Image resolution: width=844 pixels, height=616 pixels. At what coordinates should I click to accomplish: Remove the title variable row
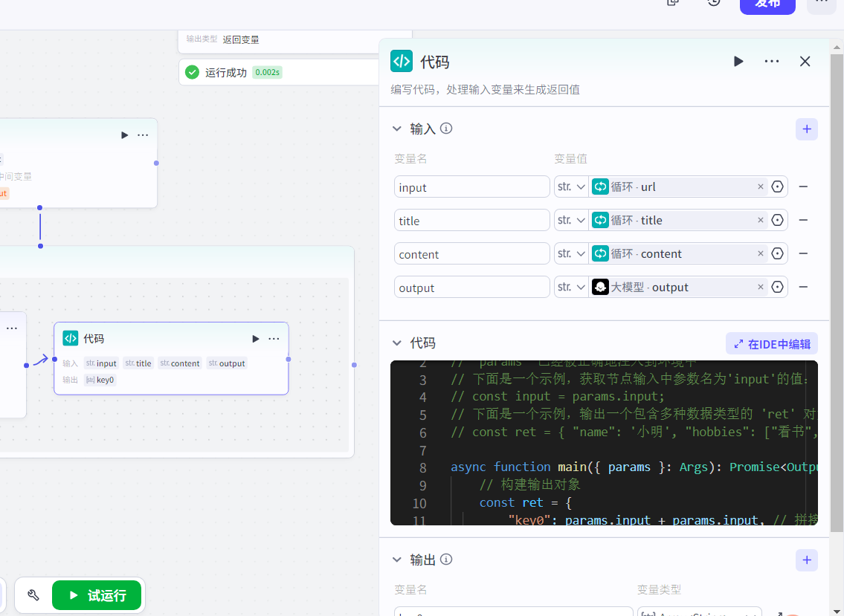pos(803,220)
